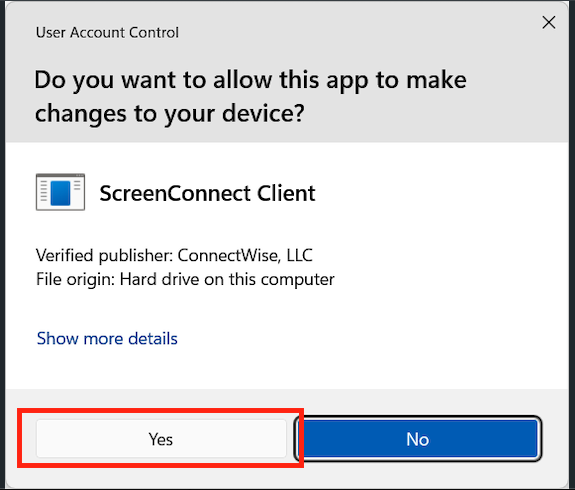The image size is (575, 490).
Task: Click the 'changes to your device?' line
Action: coord(169,113)
